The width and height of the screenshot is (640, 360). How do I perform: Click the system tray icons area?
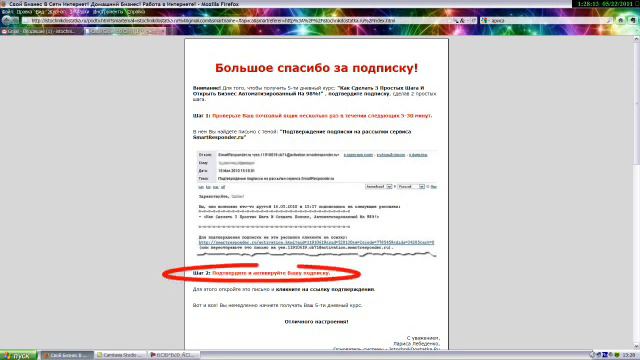[606, 356]
